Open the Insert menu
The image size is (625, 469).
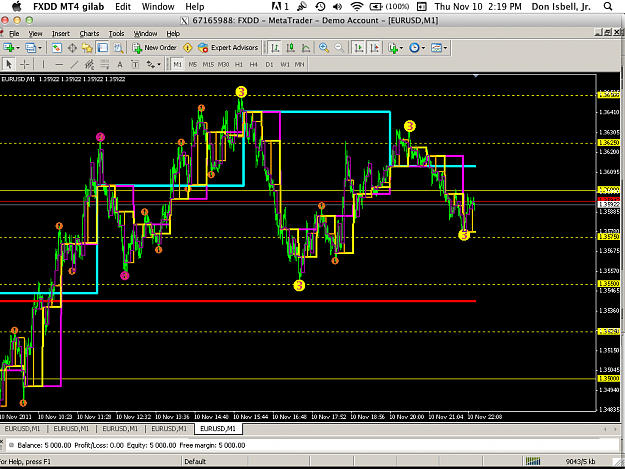pos(61,33)
